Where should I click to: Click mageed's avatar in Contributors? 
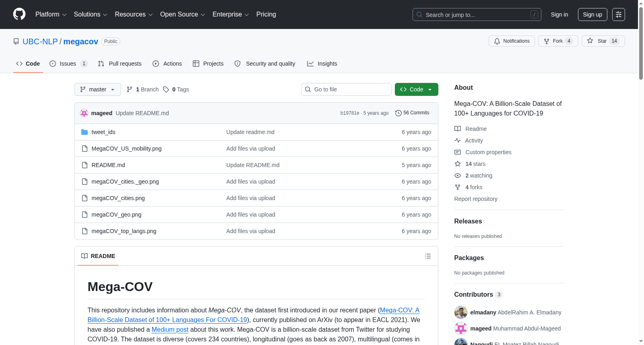pyautogui.click(x=461, y=328)
